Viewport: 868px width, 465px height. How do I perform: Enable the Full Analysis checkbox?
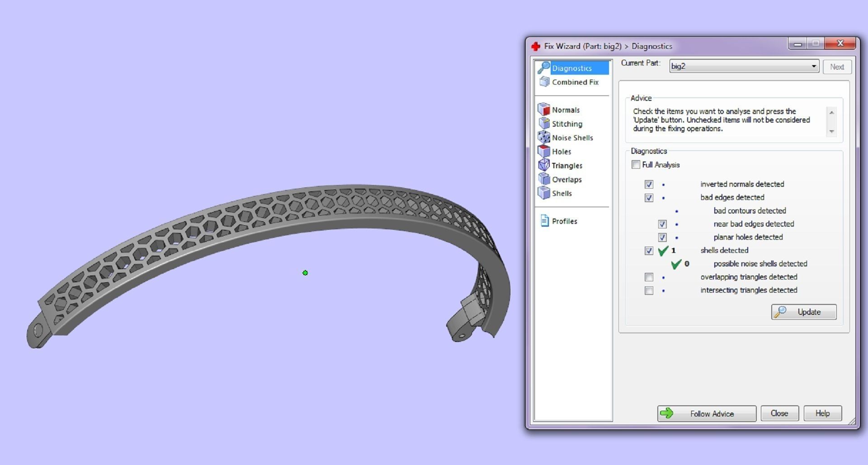pyautogui.click(x=636, y=165)
